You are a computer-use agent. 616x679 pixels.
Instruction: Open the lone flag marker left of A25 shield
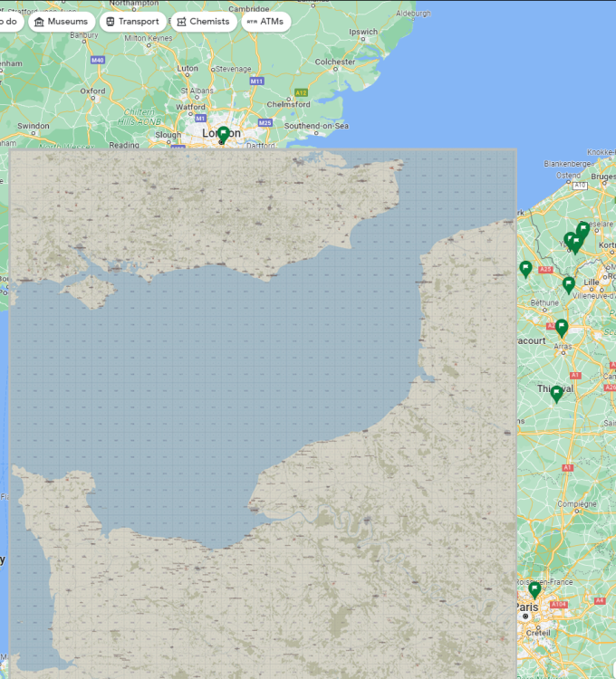526,270
